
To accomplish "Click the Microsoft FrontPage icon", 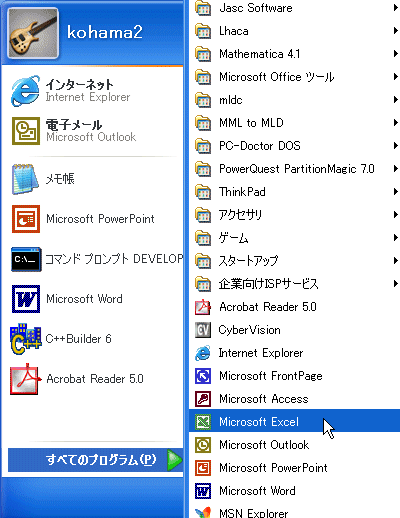I will (x=203, y=376).
